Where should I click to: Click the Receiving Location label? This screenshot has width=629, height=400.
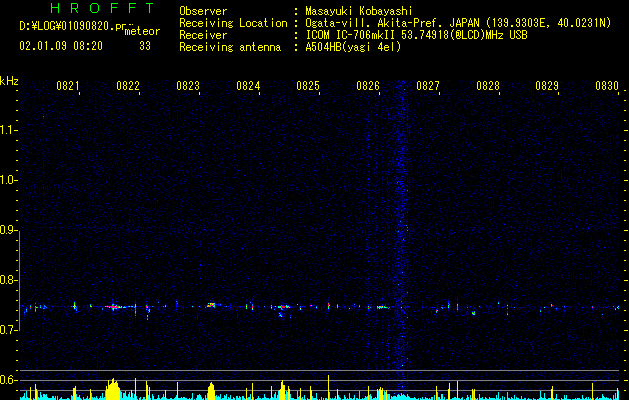(x=233, y=23)
